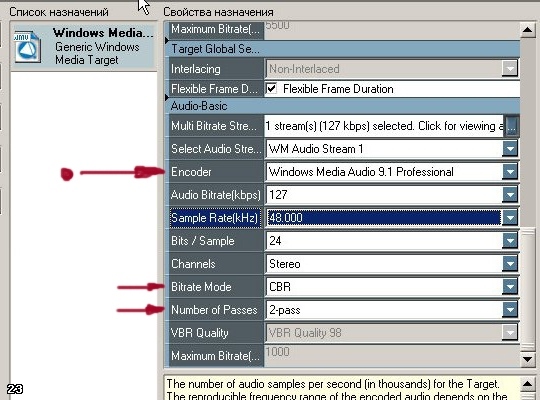Click the Interlacing property label

(x=216, y=69)
